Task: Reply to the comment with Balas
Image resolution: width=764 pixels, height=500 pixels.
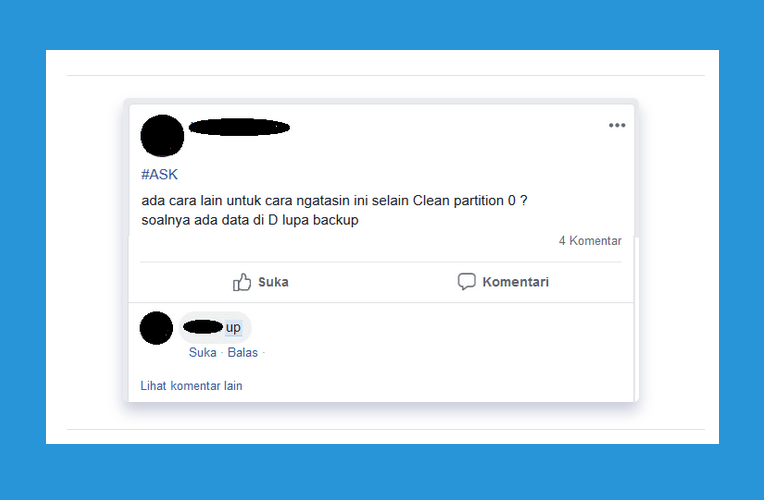Action: (243, 352)
